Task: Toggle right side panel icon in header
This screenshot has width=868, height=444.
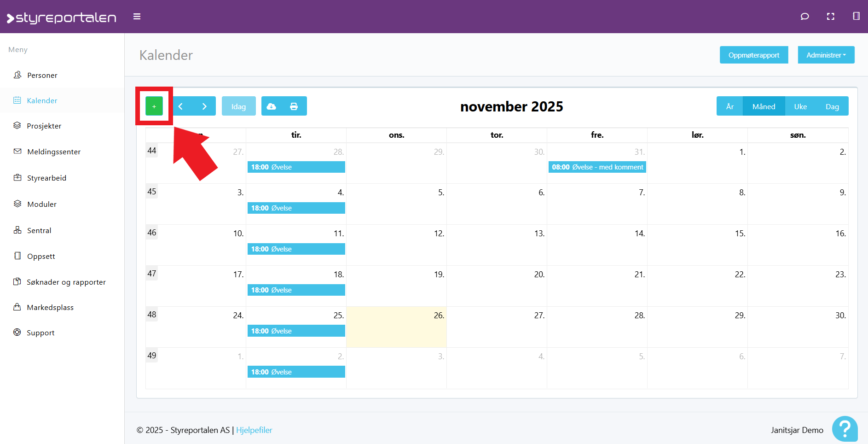Action: pyautogui.click(x=856, y=17)
